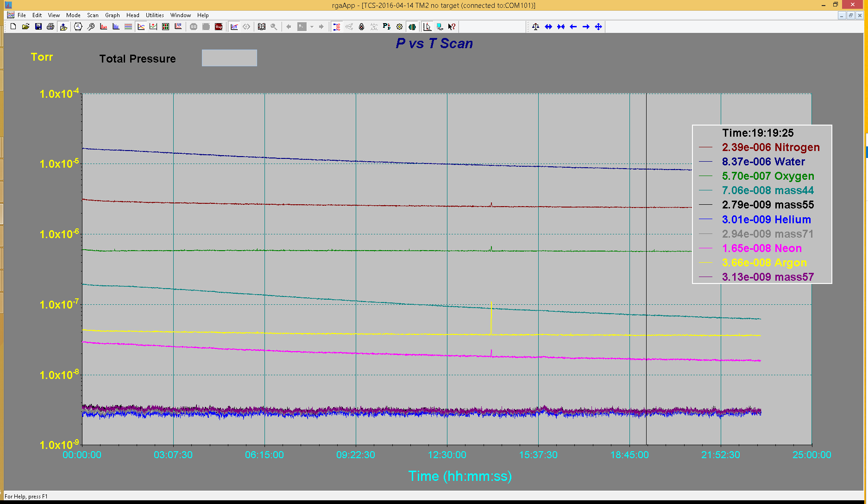The width and height of the screenshot is (868, 504).
Task: Click the Neon legend entry
Action: (x=750, y=248)
